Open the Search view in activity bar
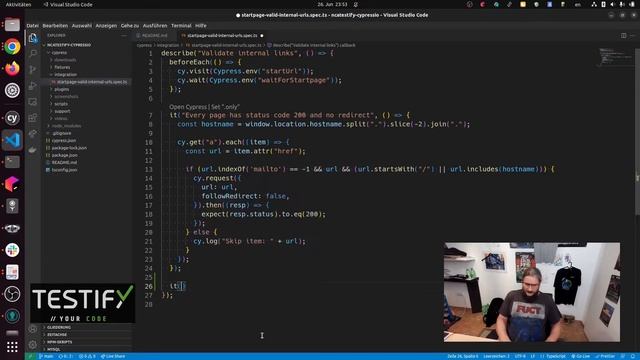The width and height of the screenshot is (640, 360). (x=33, y=53)
